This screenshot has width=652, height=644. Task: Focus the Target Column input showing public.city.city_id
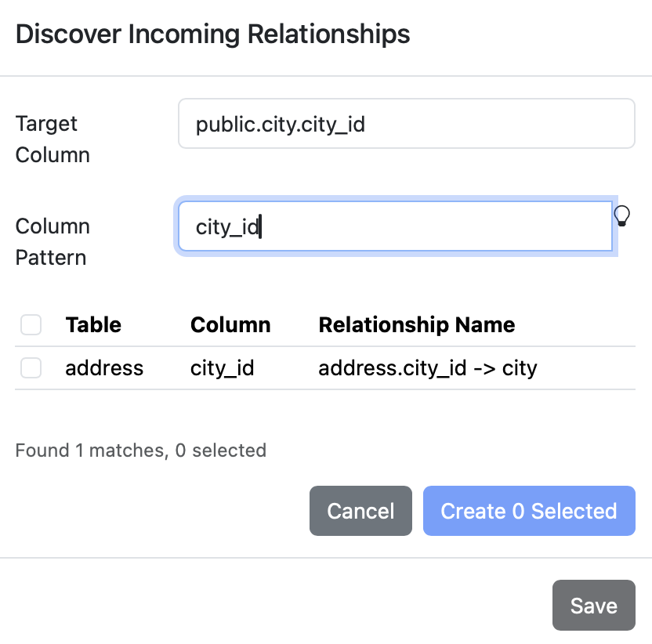(x=407, y=123)
